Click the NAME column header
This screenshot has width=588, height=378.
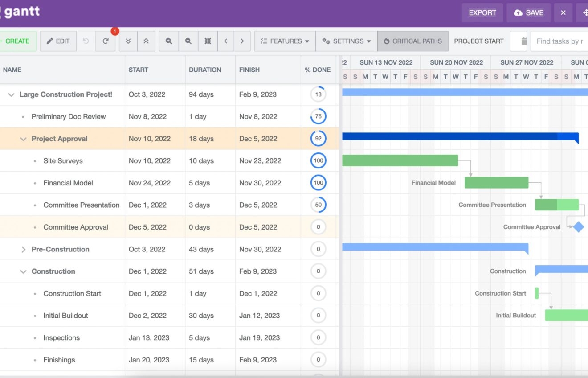(12, 70)
